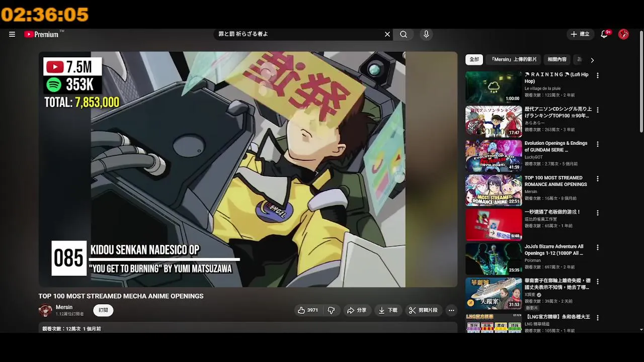
Task: Open title TOP 100 MOST STREAMED ROMANCE ANIME OPENINGS
Action: click(x=555, y=181)
